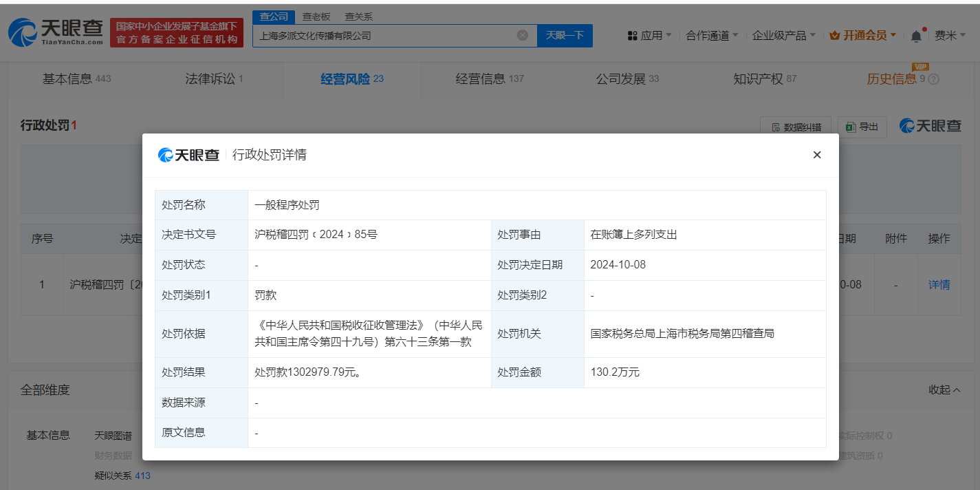The width and height of the screenshot is (980, 490).
Task: Click the 天眼查 logo in header
Action: tap(56, 32)
